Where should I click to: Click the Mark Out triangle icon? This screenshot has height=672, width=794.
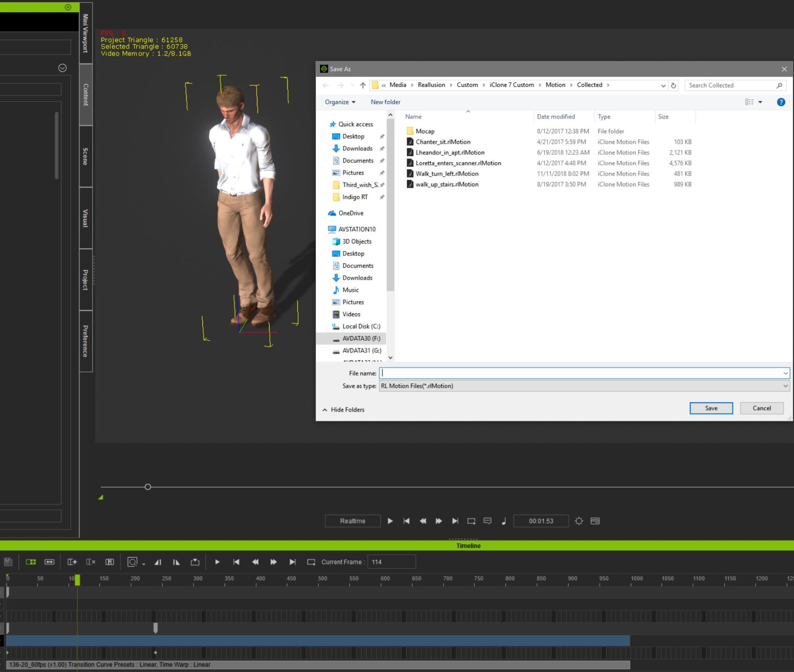[176, 562]
